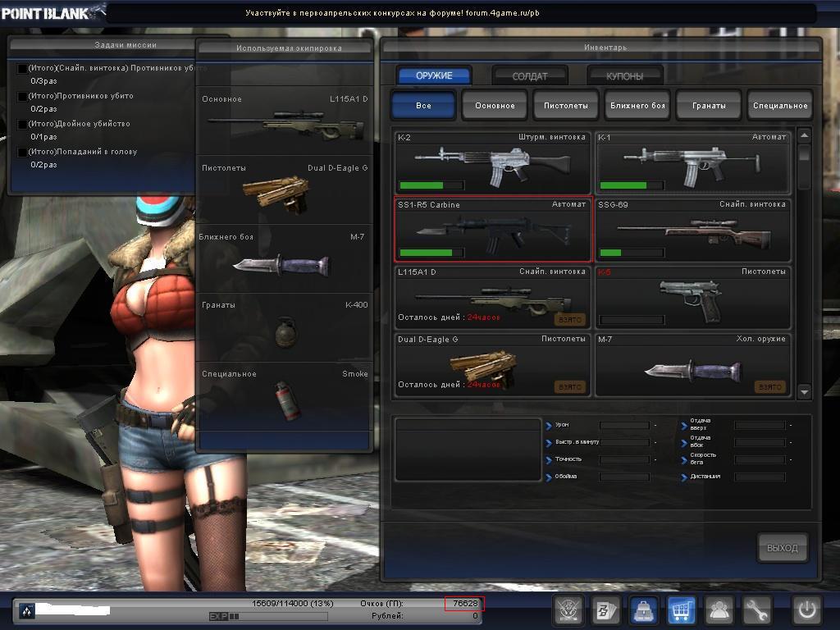
Task: Click the Дистанция stat arrow
Action: [x=684, y=477]
